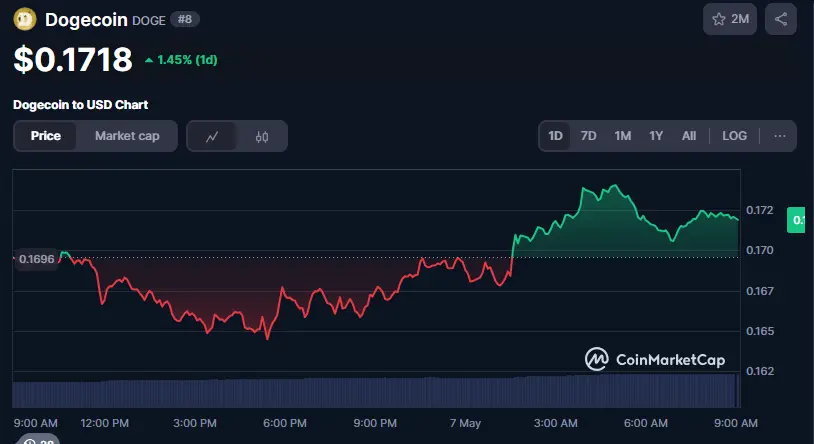Open the share options icon
Image resolution: width=814 pixels, height=444 pixels.
click(x=781, y=19)
